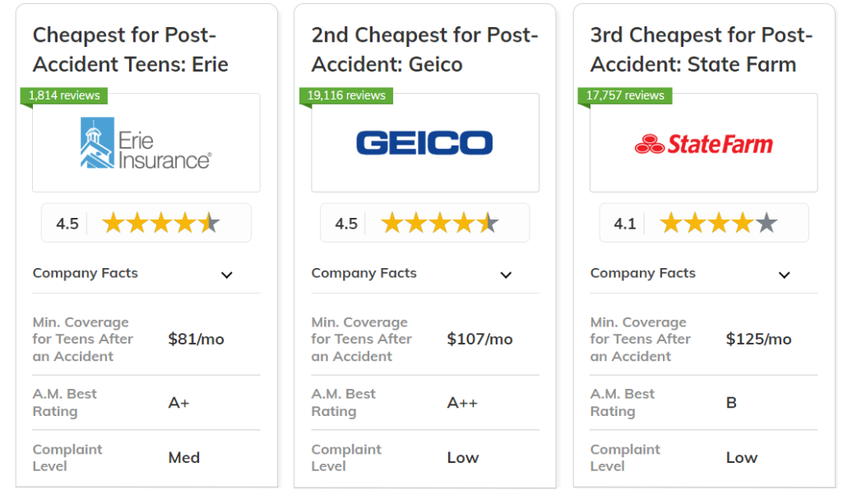
Task: Click Erie's 4.5 star rating stars
Action: point(161,223)
